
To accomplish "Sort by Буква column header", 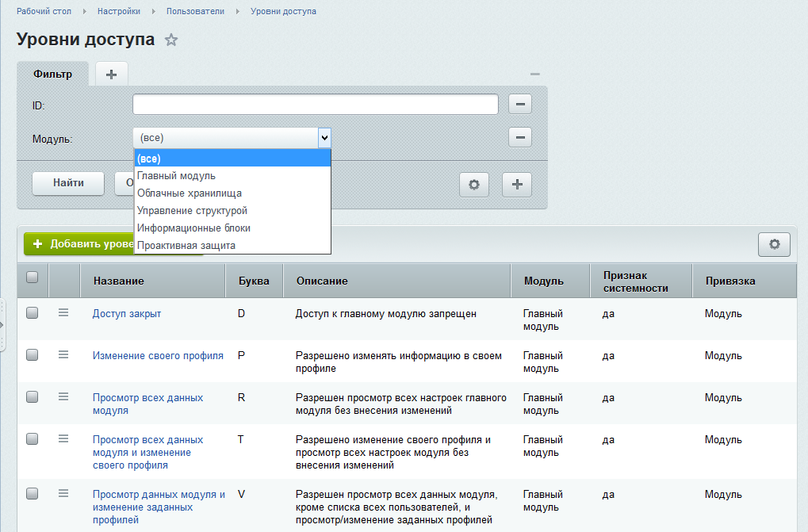I will (254, 281).
